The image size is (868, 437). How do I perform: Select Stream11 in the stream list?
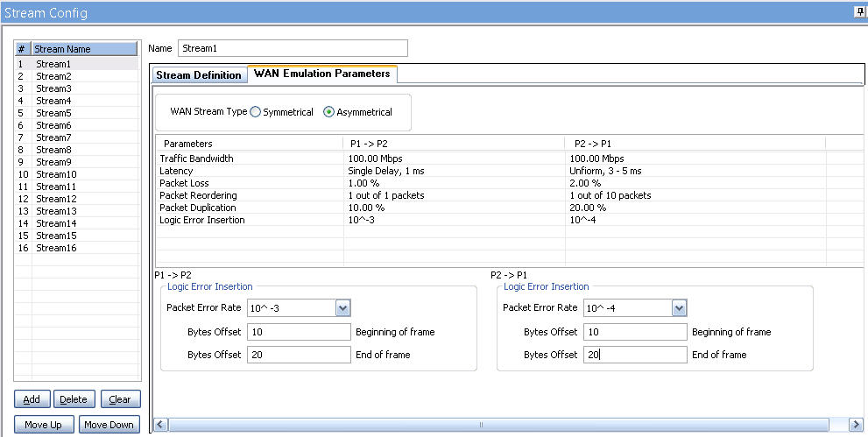(x=76, y=187)
